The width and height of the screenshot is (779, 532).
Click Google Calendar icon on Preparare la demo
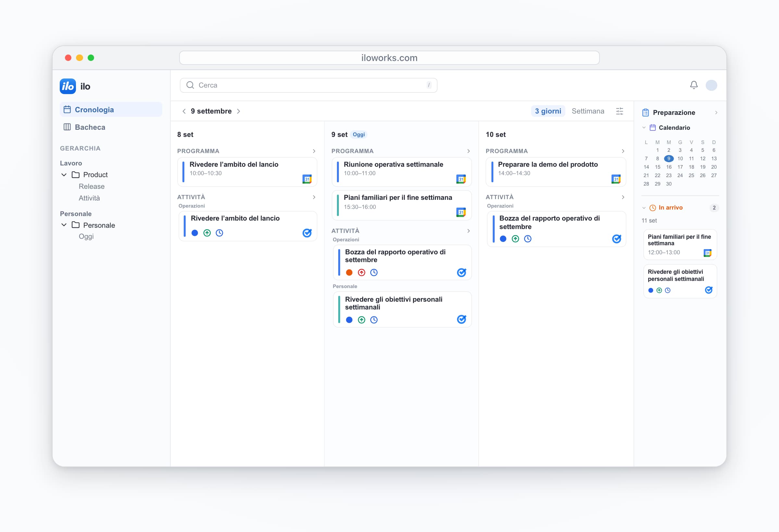click(616, 179)
